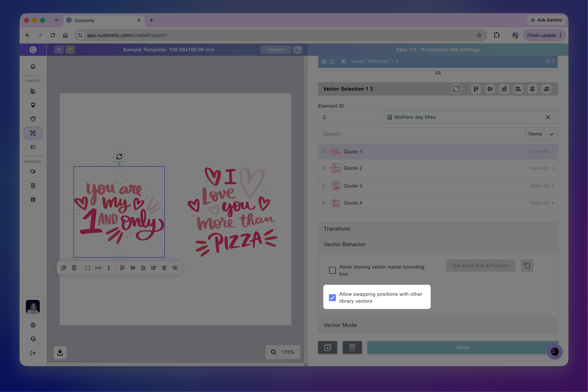
Task: Select Quote 4 in the library list
Action: point(438,203)
